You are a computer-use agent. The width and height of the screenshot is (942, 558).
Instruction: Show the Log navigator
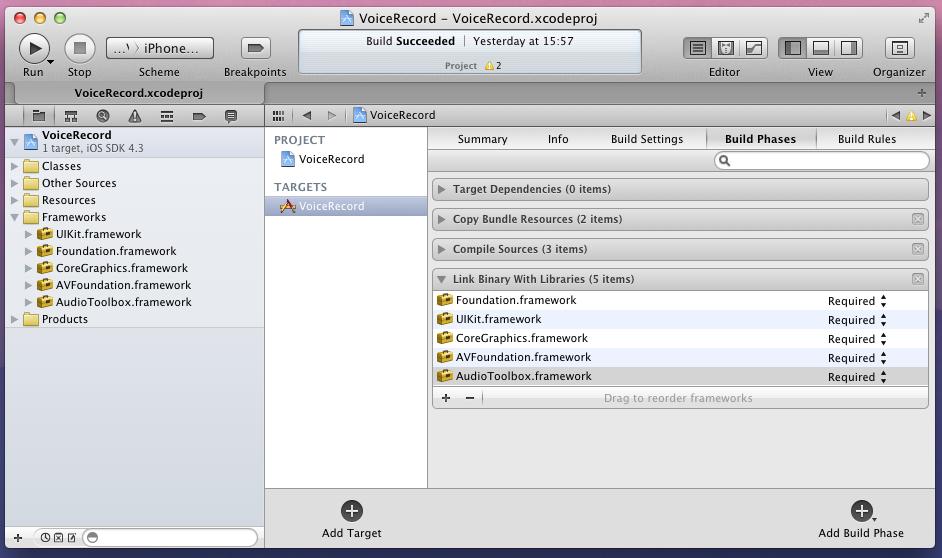[231, 116]
